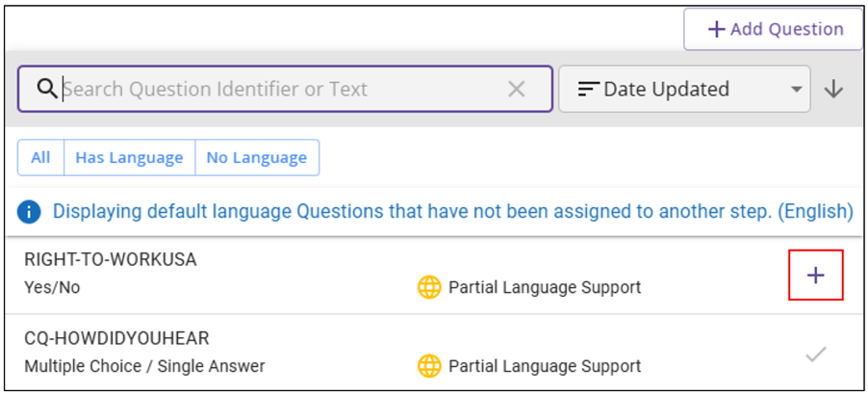Open the Date Updated sort dropdown

tap(674, 89)
